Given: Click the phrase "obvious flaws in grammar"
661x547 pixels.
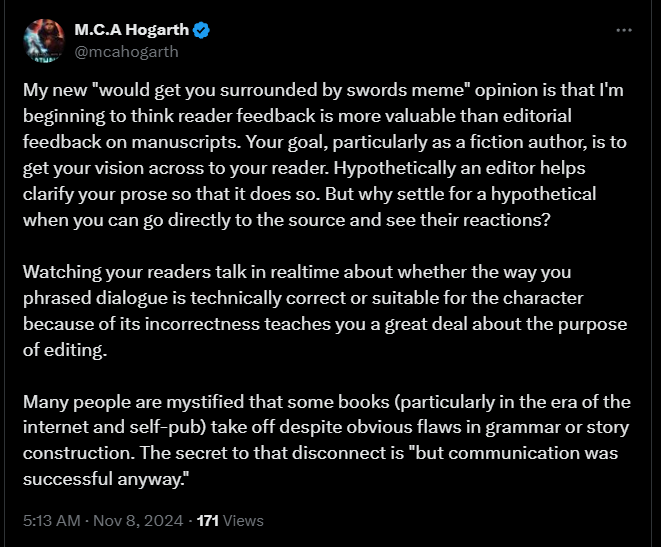Looking at the screenshot, I should [x=382, y=430].
